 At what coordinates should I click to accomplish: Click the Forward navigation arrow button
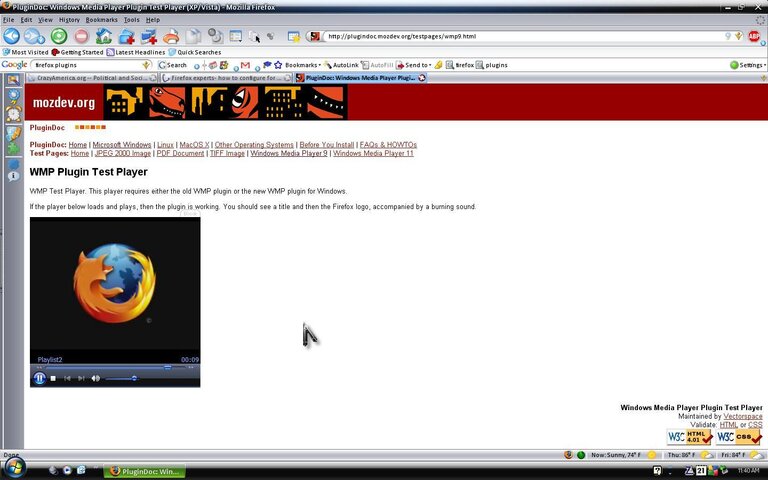34,36
